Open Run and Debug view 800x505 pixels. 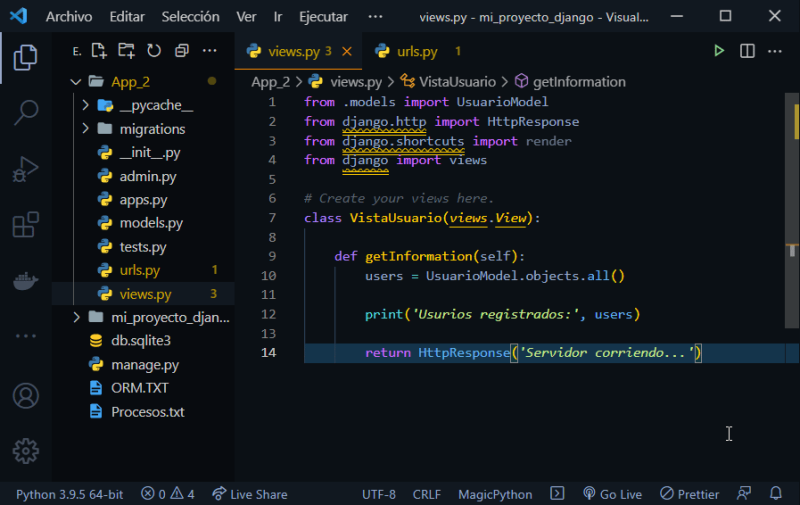click(26, 169)
